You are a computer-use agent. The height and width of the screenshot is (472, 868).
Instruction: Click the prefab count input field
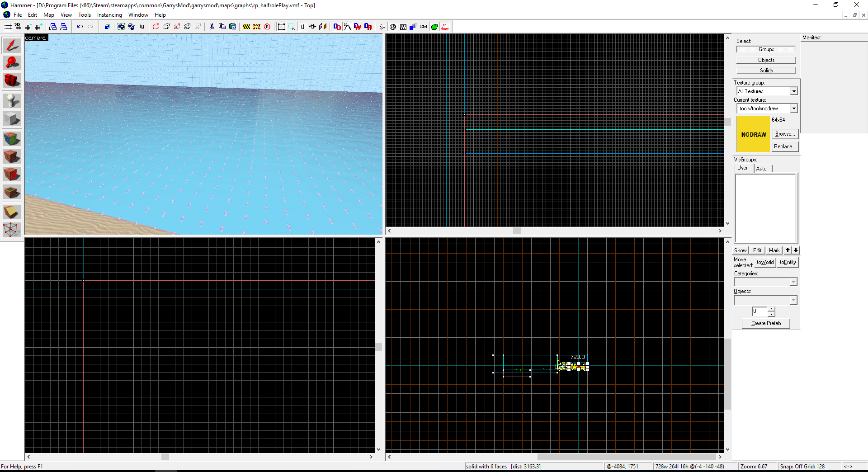759,312
